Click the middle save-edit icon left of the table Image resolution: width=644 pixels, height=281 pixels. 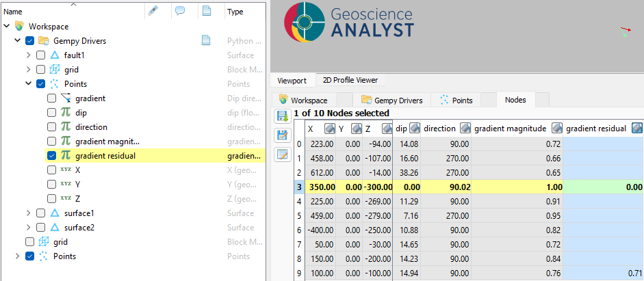pyautogui.click(x=281, y=135)
